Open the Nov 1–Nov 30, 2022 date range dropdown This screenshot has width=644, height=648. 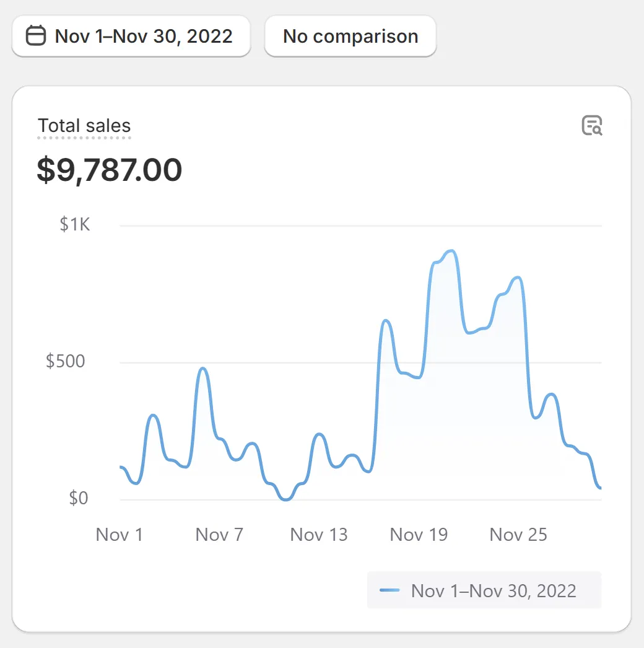point(131,36)
